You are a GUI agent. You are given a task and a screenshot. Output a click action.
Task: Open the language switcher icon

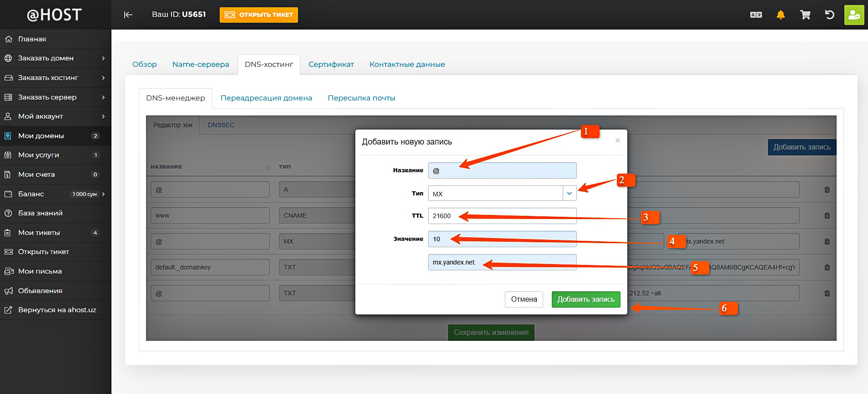pyautogui.click(x=756, y=15)
